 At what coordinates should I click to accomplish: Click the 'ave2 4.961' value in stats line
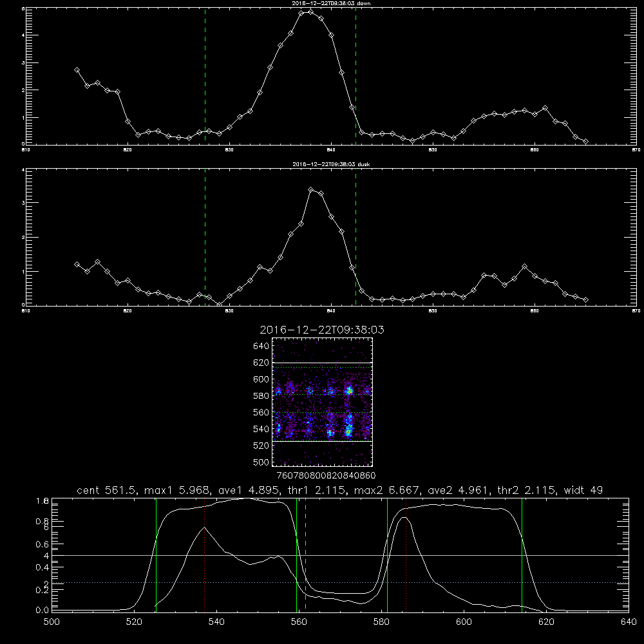457,490
